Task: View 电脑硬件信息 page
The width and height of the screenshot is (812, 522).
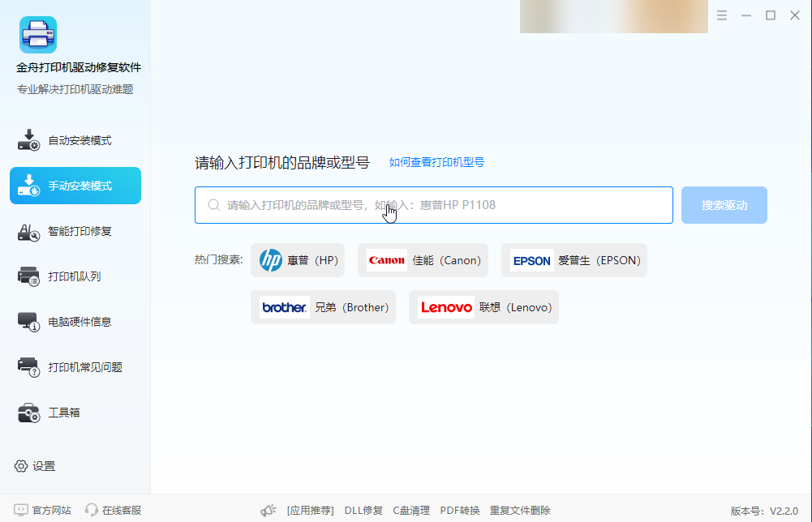Action: coord(75,322)
